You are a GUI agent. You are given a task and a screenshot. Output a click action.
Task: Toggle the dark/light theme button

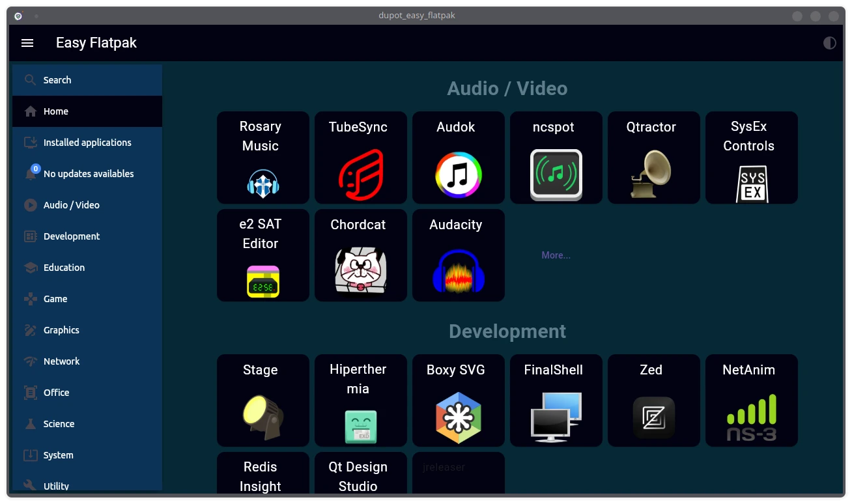(829, 43)
